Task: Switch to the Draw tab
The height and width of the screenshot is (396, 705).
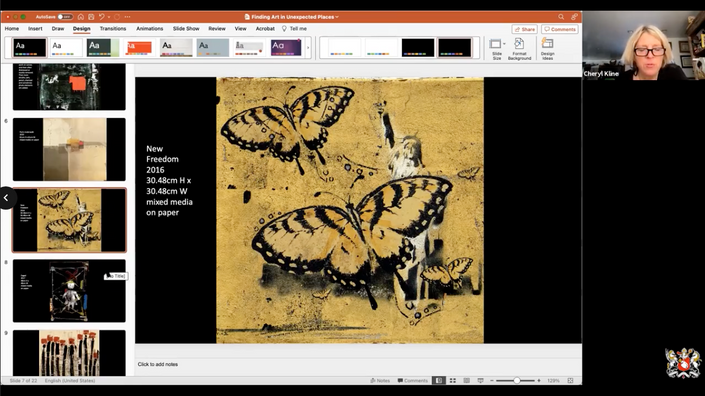Action: [58, 28]
